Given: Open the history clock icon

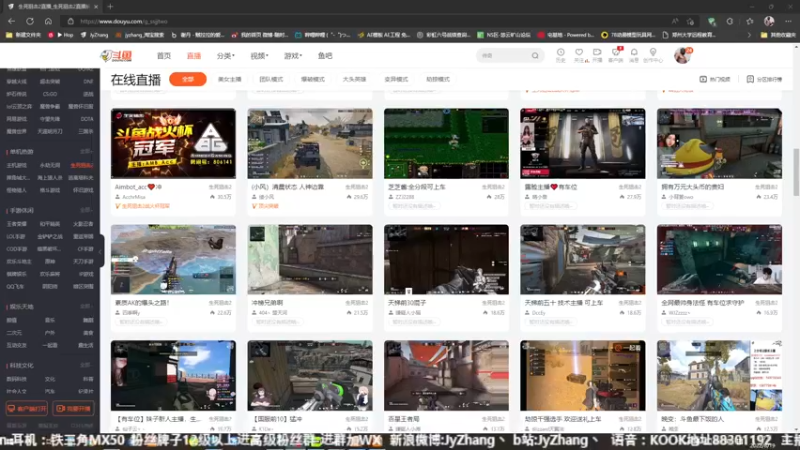Looking at the screenshot, I should (x=560, y=55).
